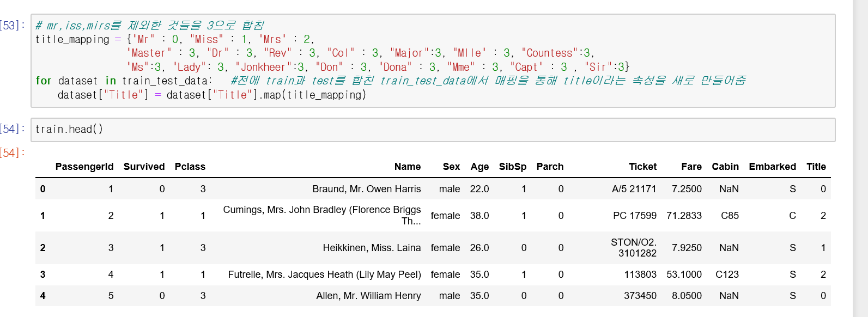Screen dimensions: 868x317
Task: Click the 'for dataset in train_test_data:' line
Action: (124, 81)
